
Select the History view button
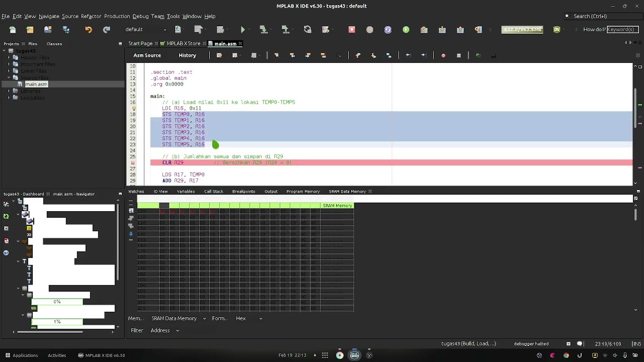click(187, 55)
